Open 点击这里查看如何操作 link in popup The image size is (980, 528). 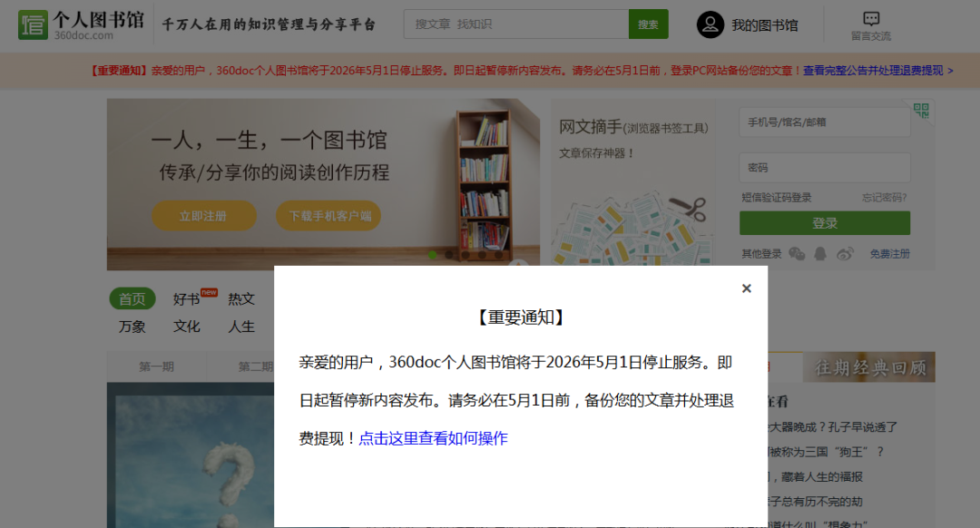click(x=433, y=438)
